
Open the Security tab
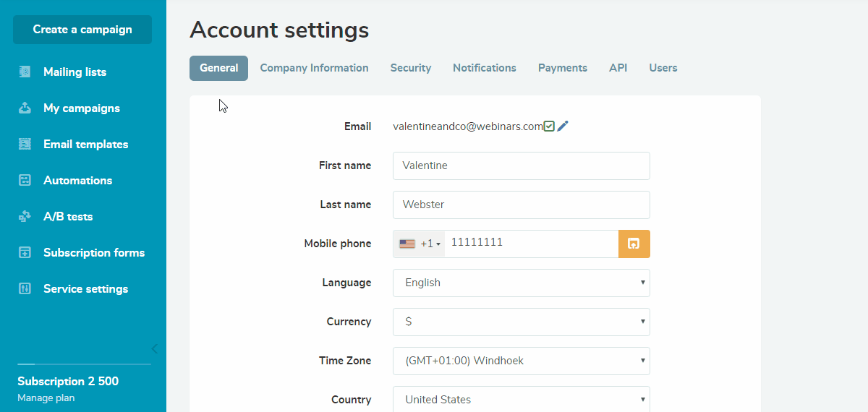[410, 68]
